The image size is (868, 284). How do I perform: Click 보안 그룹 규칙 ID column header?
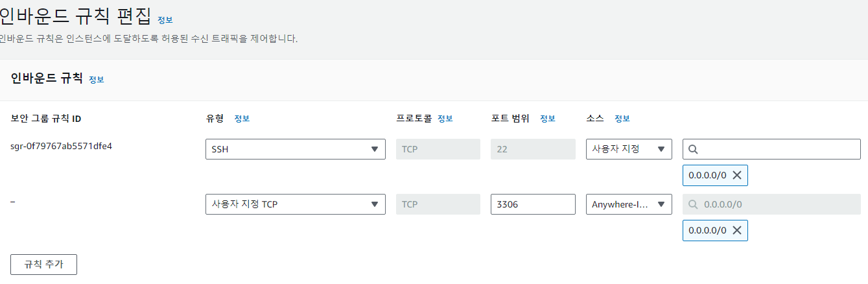coord(46,119)
